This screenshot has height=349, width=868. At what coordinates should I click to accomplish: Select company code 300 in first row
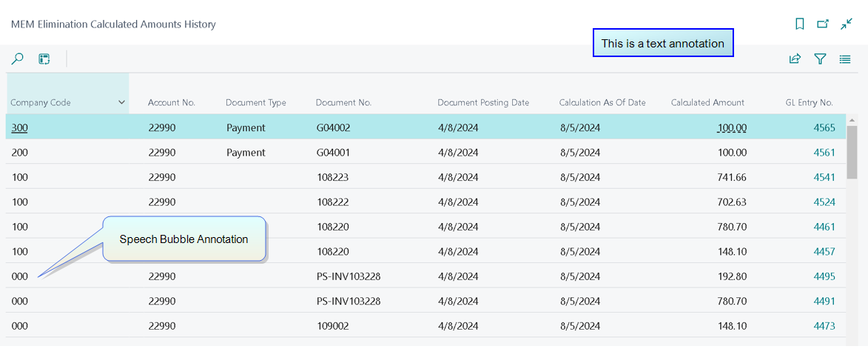(x=19, y=128)
